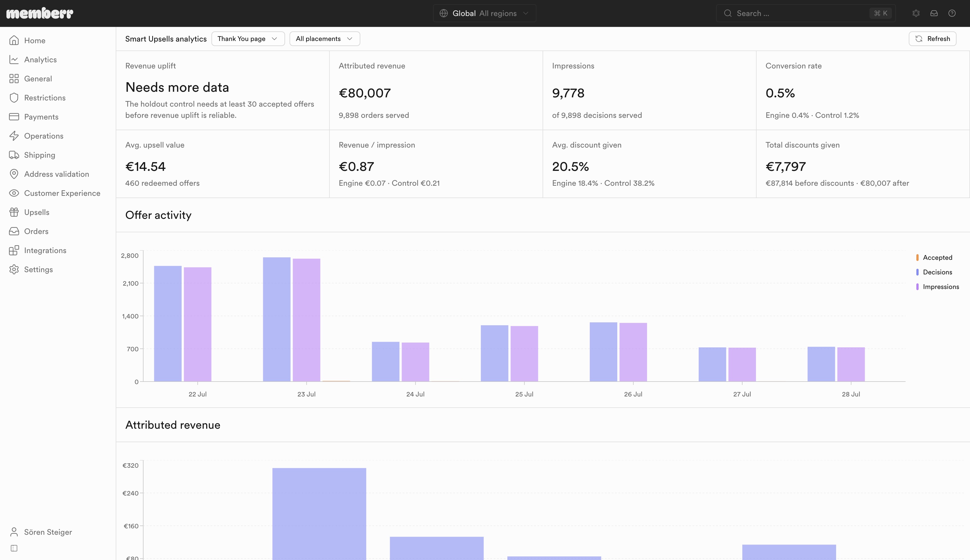Click the Refresh button

tap(932, 39)
